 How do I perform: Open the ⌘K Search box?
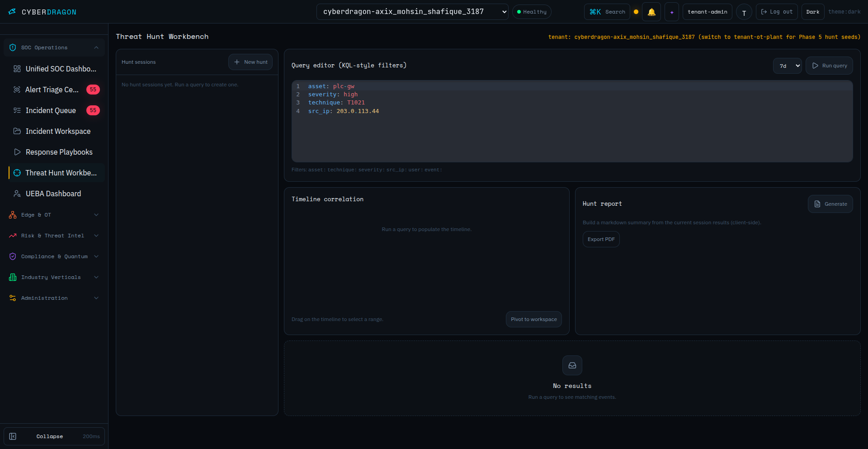point(607,12)
